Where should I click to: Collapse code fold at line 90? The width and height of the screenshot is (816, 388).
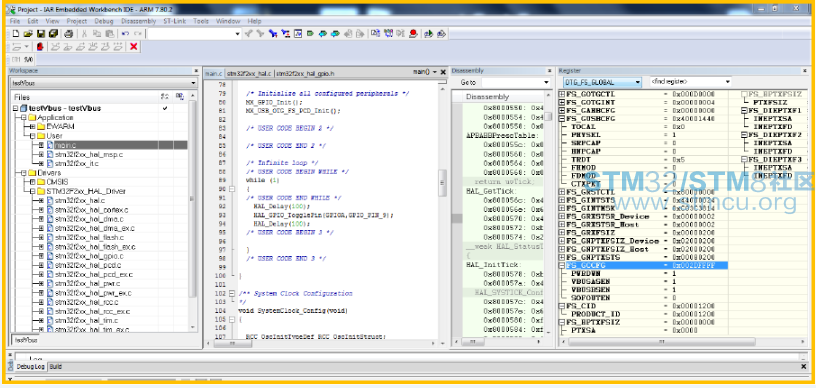point(232,189)
